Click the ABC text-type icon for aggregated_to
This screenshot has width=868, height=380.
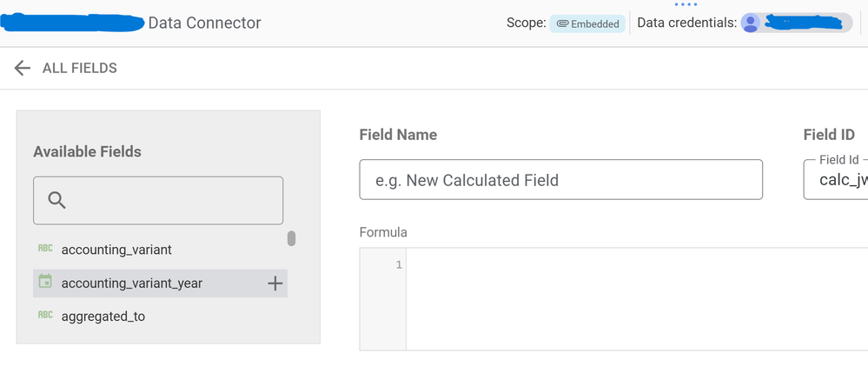[x=45, y=315]
